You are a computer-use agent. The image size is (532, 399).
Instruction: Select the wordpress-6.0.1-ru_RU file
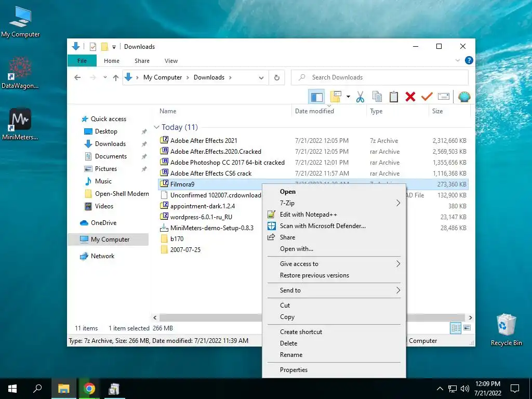(x=201, y=217)
